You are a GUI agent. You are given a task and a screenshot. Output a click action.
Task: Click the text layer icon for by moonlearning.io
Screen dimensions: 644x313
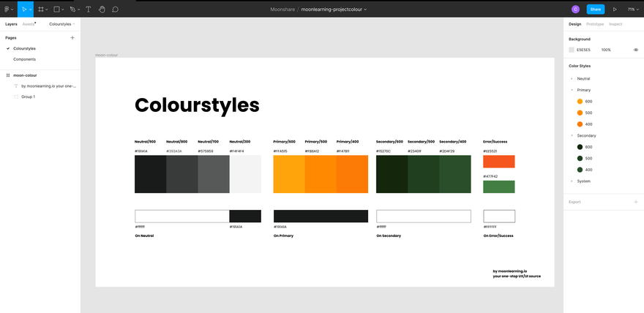point(16,86)
